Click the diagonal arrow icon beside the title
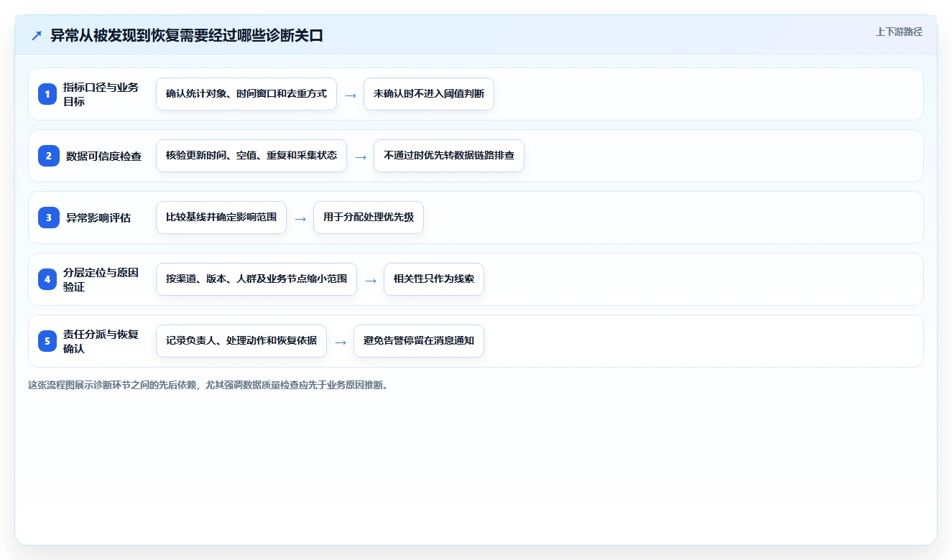Viewport: 952px width, 560px height. pyautogui.click(x=37, y=36)
